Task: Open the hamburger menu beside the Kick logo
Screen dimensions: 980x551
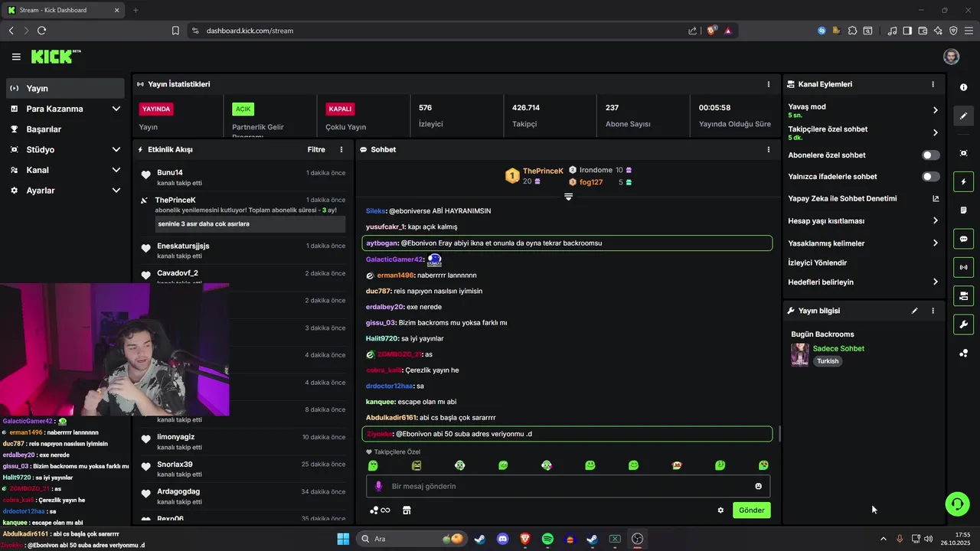Action: [x=16, y=57]
